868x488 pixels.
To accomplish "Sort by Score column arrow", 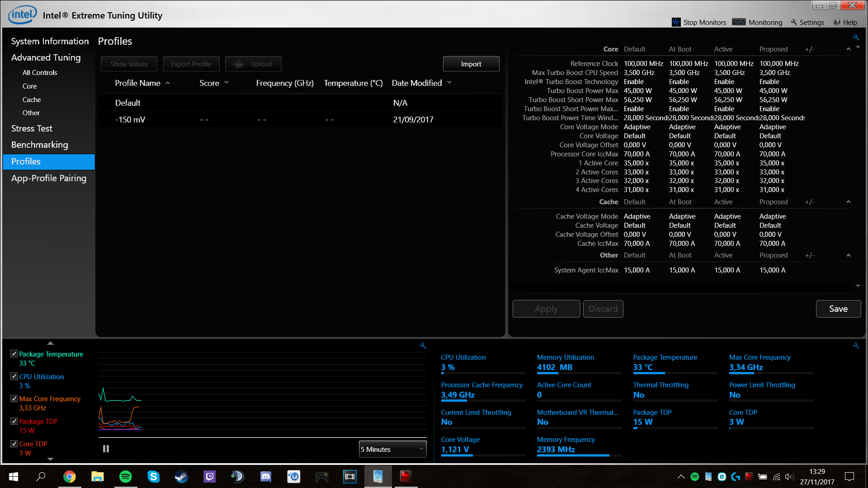I will click(226, 83).
